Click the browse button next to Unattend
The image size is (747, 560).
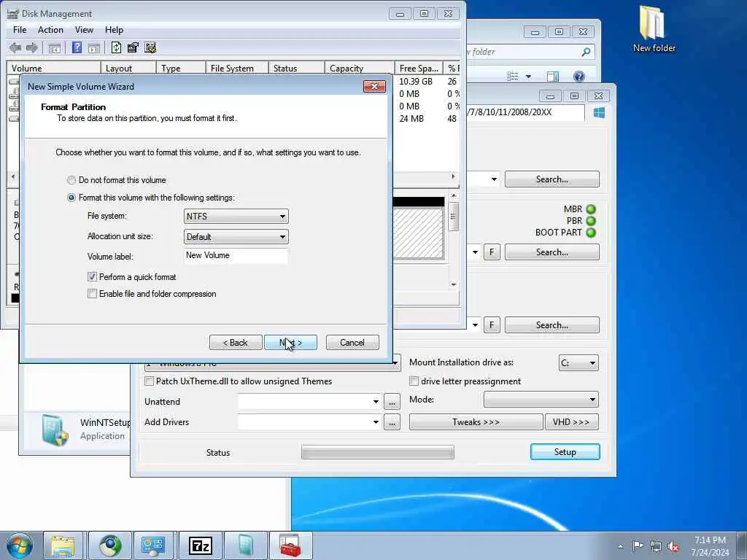coord(392,402)
